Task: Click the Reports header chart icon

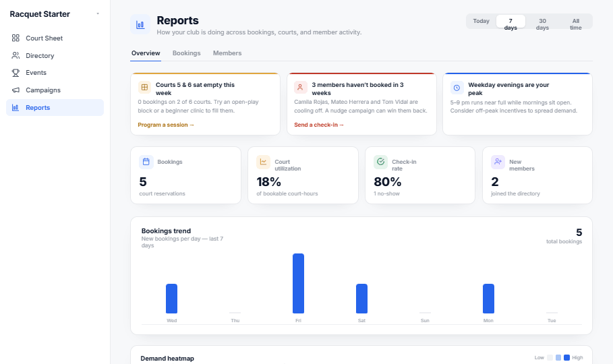Action: (140, 25)
